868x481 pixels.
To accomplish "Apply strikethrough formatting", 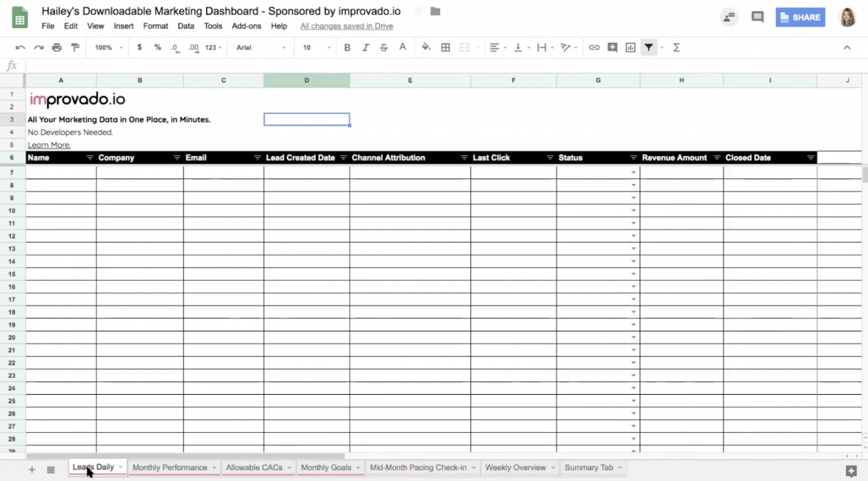I will click(x=384, y=48).
